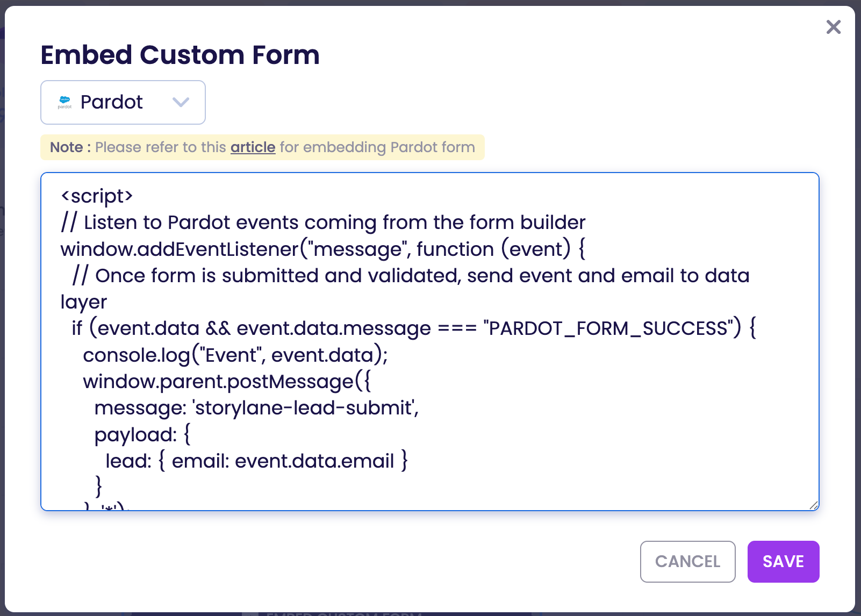Image resolution: width=861 pixels, height=616 pixels.
Task: Click the 'Embed Custom Form' heading
Action: [180, 55]
